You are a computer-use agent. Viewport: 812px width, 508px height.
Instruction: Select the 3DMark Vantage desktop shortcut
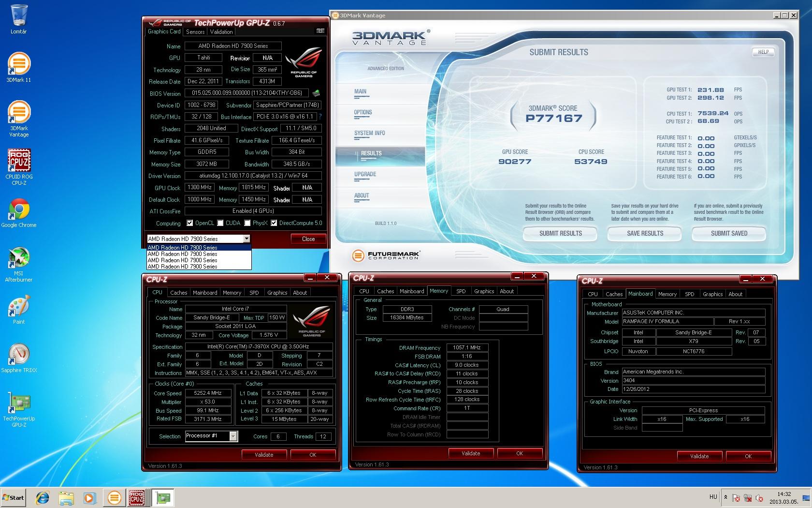tap(18, 119)
